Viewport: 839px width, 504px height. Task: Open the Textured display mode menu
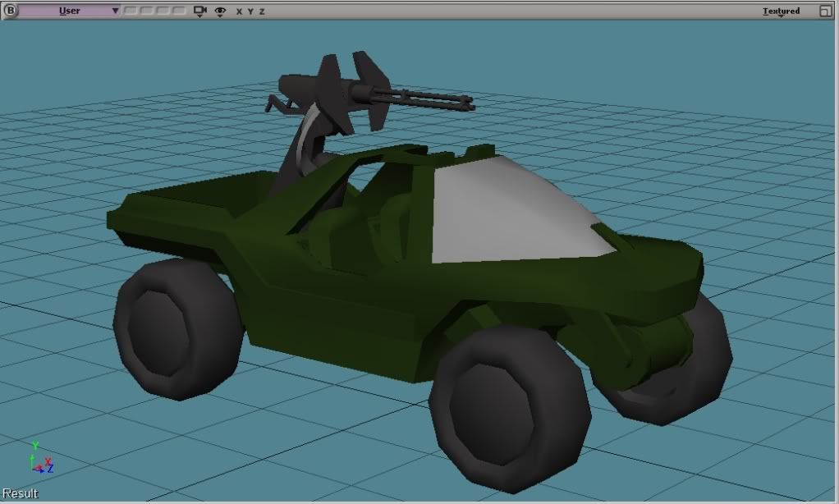click(x=782, y=11)
